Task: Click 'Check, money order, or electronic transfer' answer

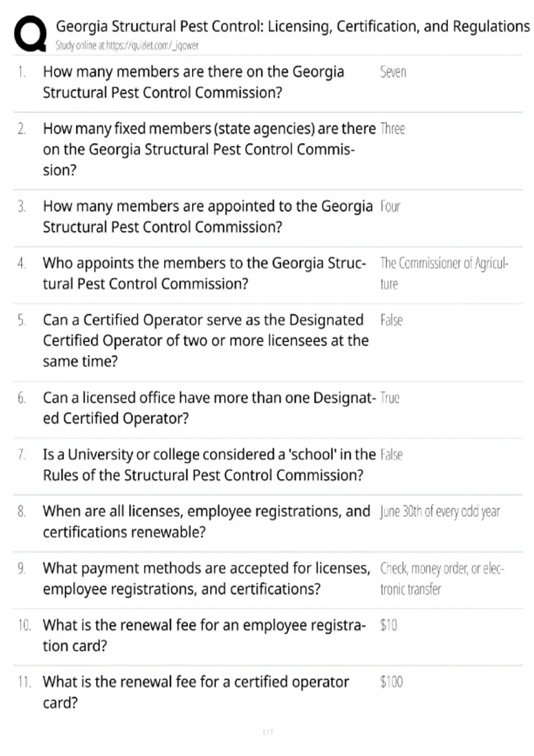Action: 441,579
